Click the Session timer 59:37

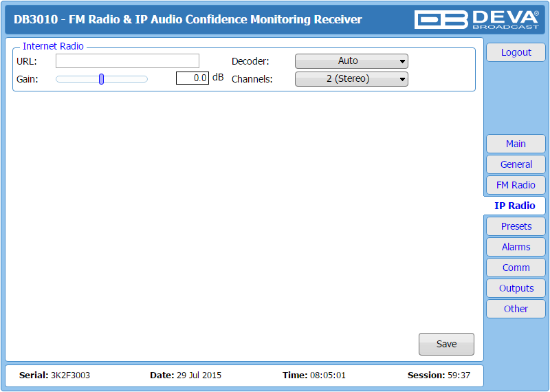[459, 375]
